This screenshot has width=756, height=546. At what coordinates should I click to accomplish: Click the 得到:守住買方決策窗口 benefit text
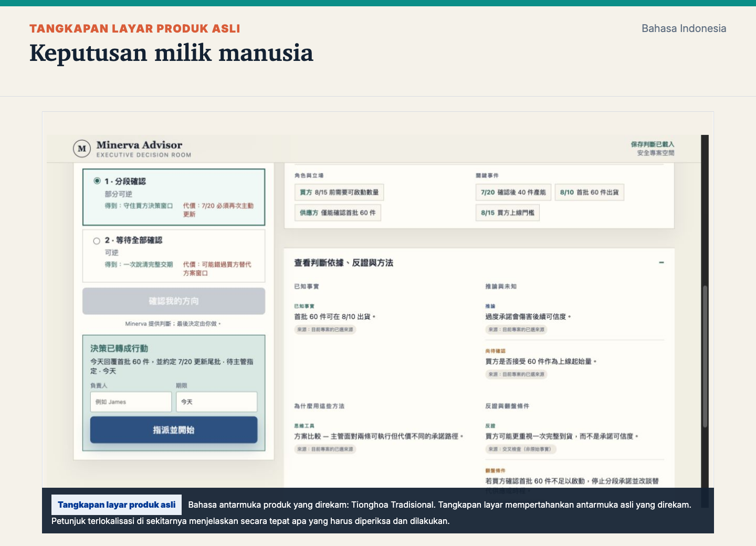click(139, 206)
